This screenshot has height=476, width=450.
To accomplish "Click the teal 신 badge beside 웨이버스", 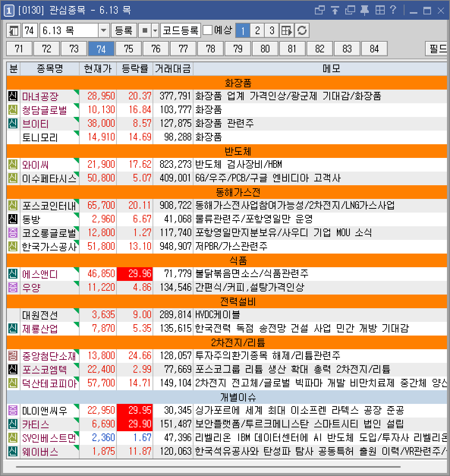I will coord(13,451).
